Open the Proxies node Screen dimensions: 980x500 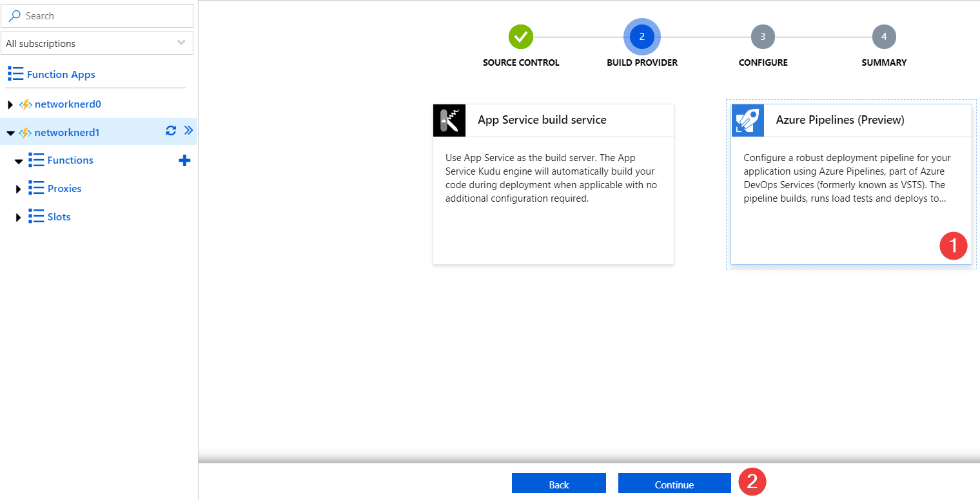(x=64, y=188)
